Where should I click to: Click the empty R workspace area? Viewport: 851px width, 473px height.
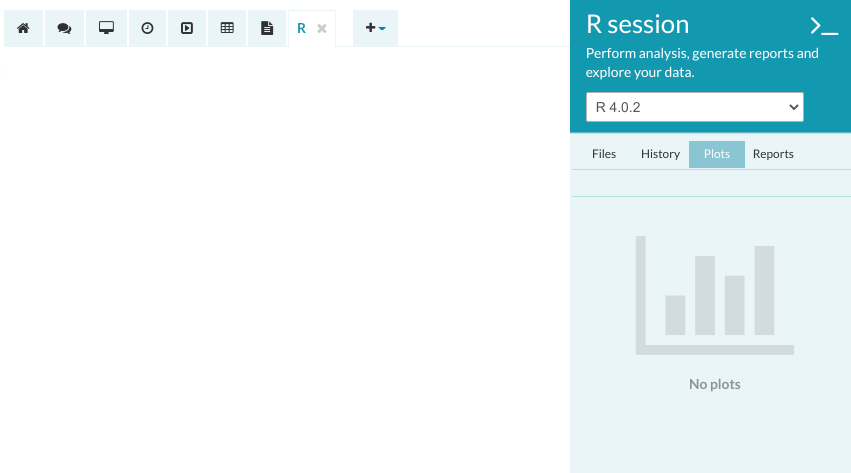click(x=285, y=260)
